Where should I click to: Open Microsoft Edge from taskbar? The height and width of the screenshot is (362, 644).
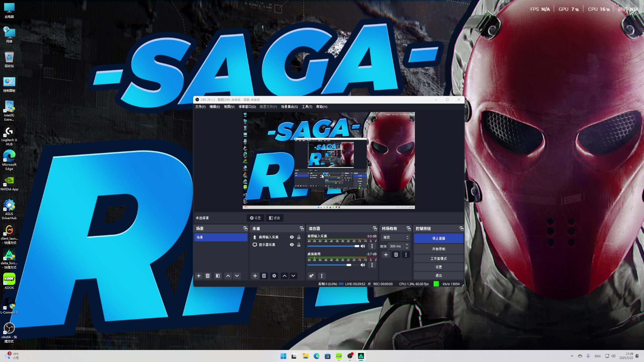point(316,356)
